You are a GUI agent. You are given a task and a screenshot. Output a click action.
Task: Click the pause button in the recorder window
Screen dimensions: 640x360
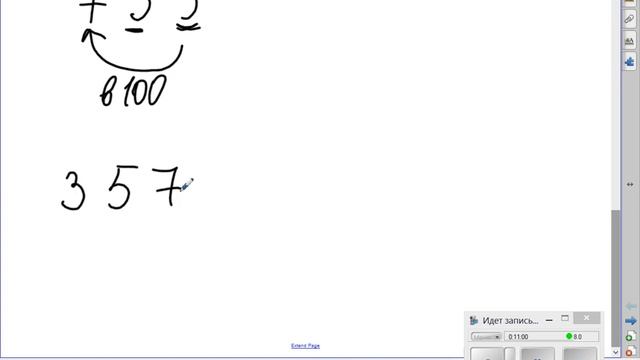point(538,354)
